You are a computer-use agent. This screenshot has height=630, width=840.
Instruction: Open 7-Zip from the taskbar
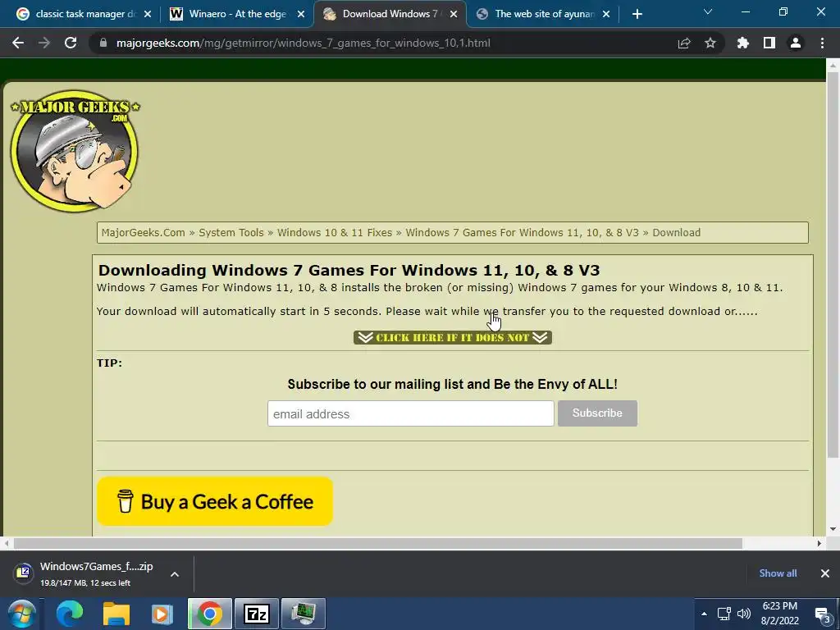pyautogui.click(x=257, y=614)
